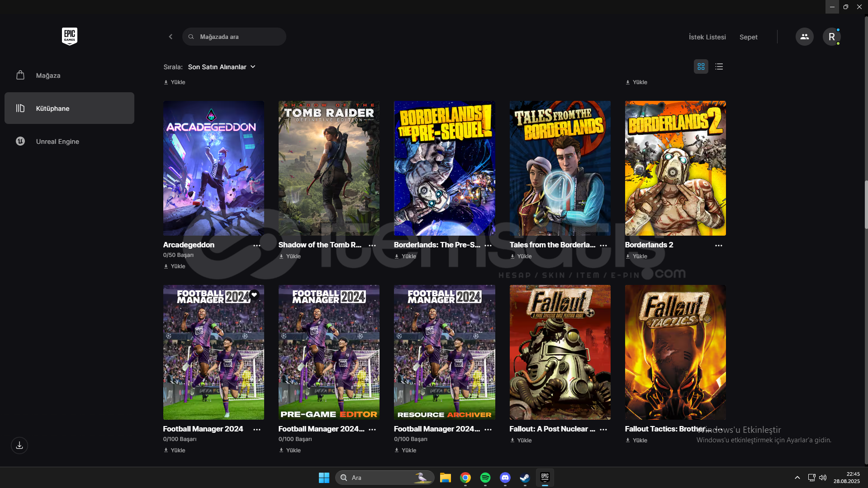Click the Yükle under the top-left partial row
The width and height of the screenshot is (868, 488).
175,82
